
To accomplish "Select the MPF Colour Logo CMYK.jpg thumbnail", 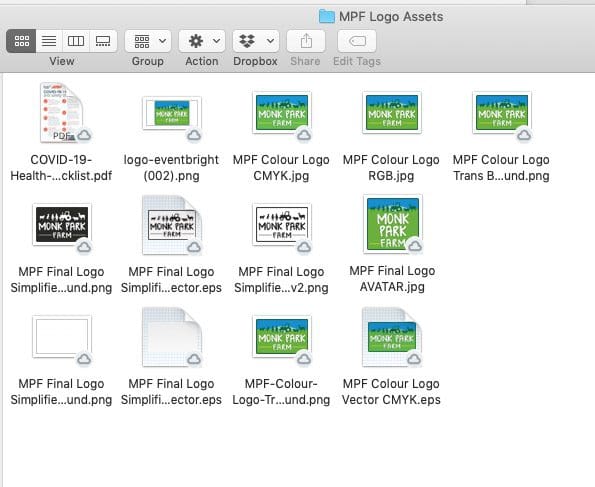I will tap(282, 112).
